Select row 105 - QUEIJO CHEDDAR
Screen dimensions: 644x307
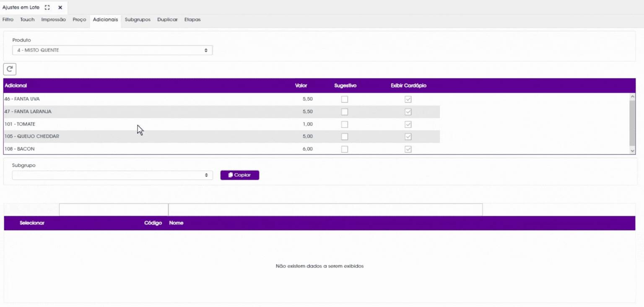click(x=222, y=137)
